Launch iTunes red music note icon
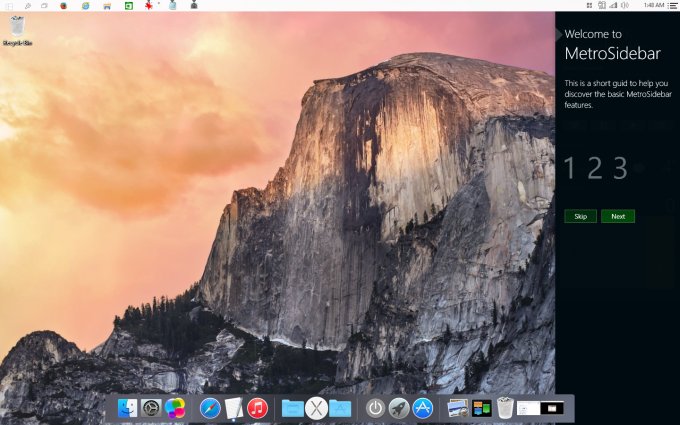 click(258, 408)
